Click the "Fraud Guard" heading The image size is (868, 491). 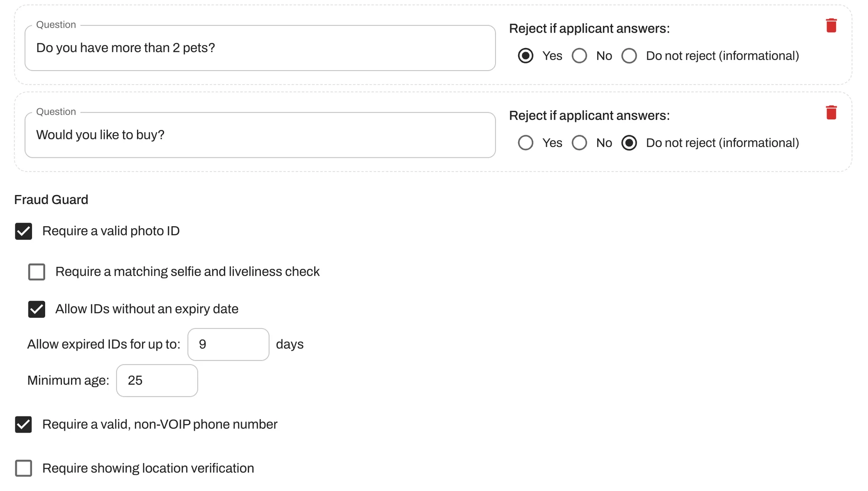coord(51,200)
